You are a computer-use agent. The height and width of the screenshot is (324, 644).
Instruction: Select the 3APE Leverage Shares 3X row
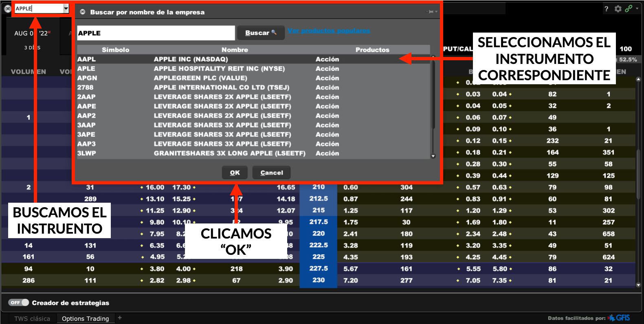click(253, 134)
